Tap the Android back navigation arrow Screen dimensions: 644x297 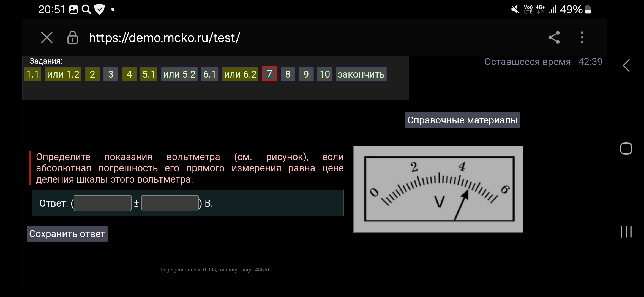(x=626, y=65)
